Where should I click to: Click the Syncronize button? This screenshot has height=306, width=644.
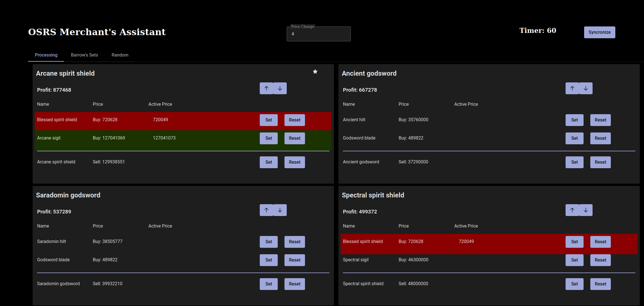click(600, 32)
